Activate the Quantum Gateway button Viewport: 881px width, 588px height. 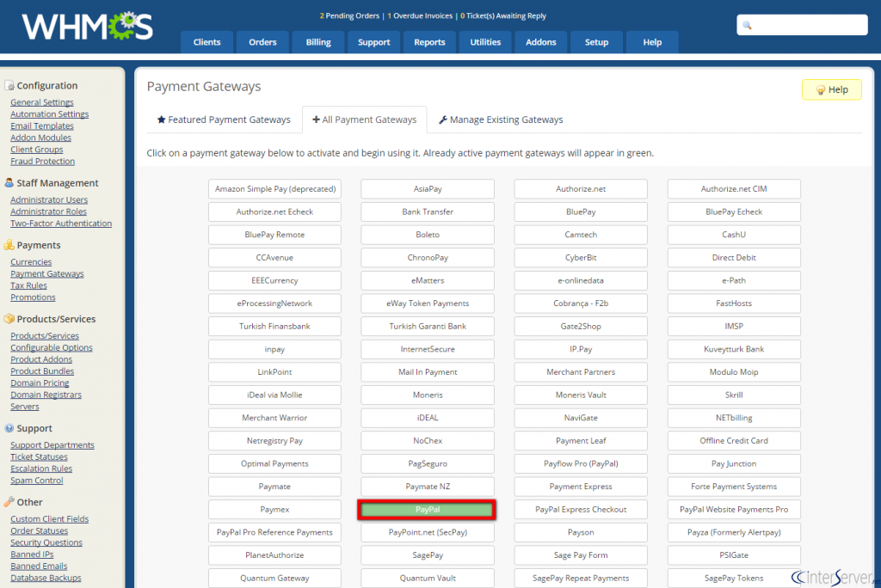point(274,578)
